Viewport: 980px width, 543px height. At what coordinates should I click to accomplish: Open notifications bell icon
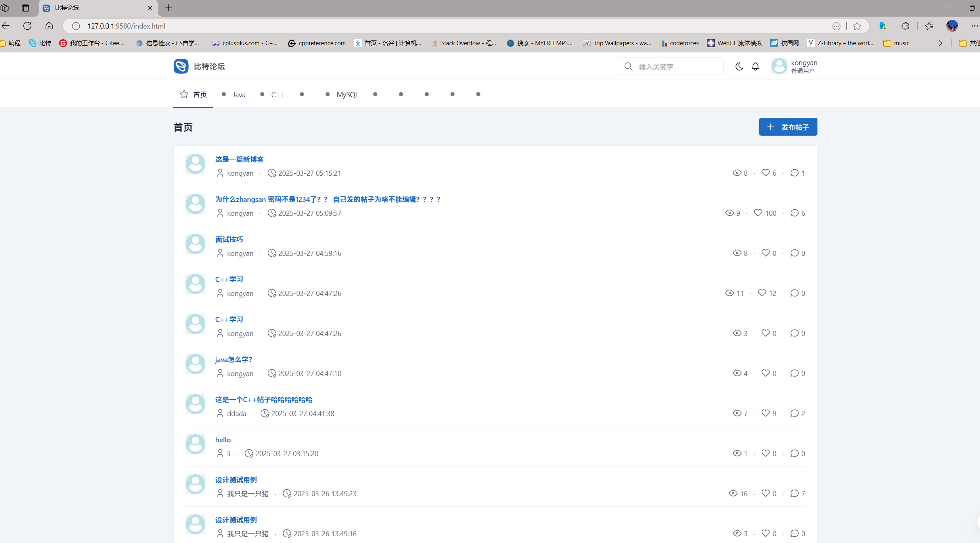point(755,66)
